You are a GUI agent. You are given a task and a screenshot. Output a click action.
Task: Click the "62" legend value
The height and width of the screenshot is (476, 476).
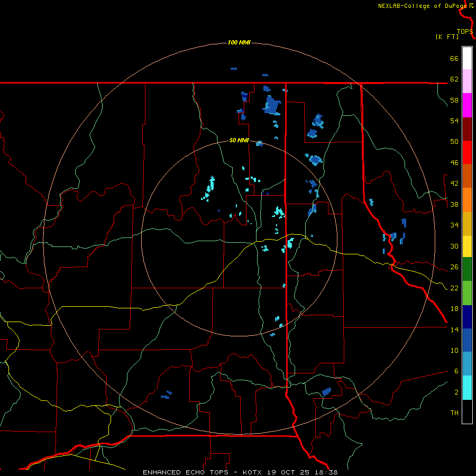454,79
